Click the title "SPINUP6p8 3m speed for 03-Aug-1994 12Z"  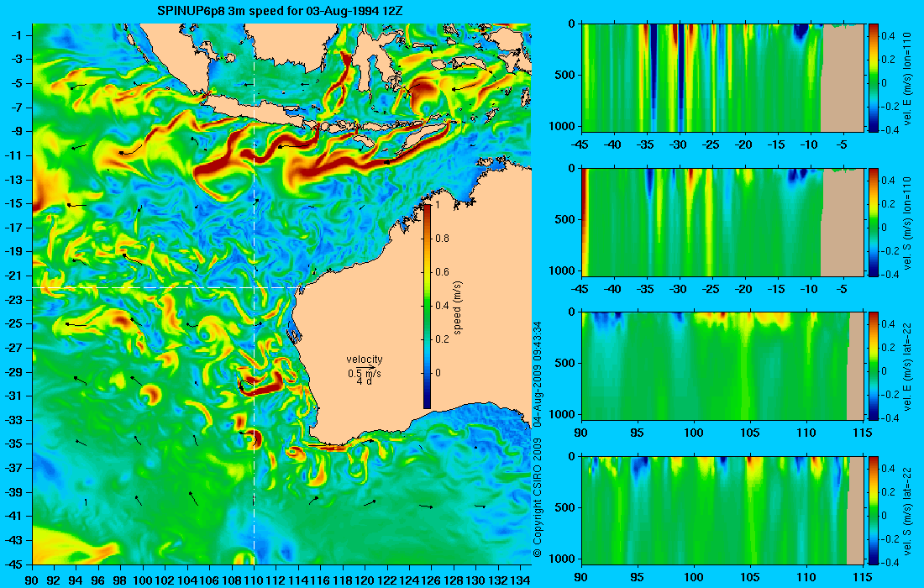281,11
